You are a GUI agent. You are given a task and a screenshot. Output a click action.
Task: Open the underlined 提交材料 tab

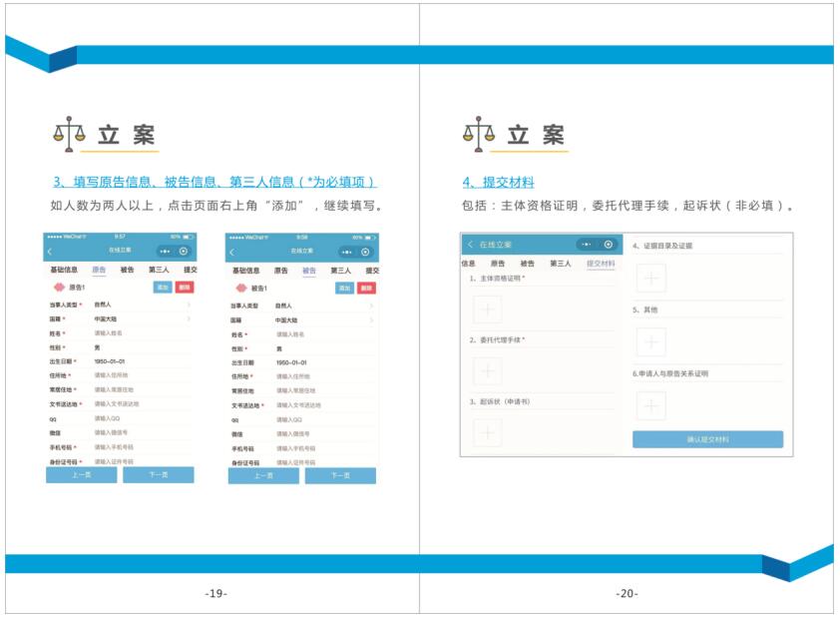pyautogui.click(x=601, y=264)
